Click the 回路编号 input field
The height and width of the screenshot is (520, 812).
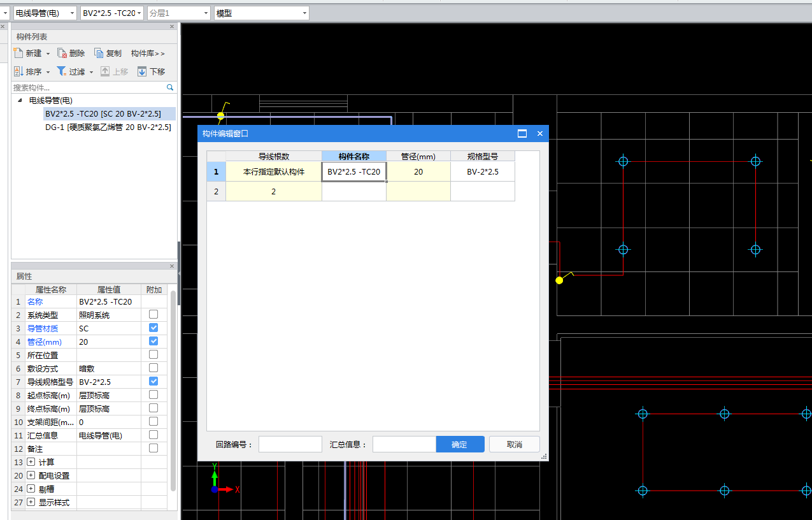(x=290, y=444)
